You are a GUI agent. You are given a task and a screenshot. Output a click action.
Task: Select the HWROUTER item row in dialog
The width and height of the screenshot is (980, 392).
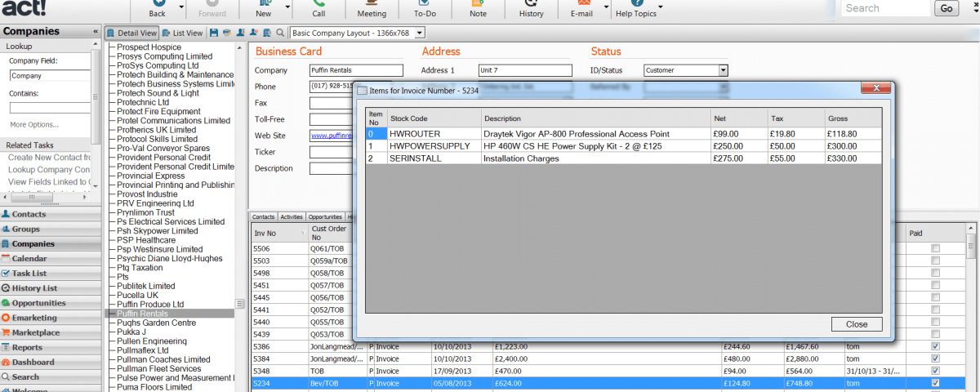[x=623, y=133]
